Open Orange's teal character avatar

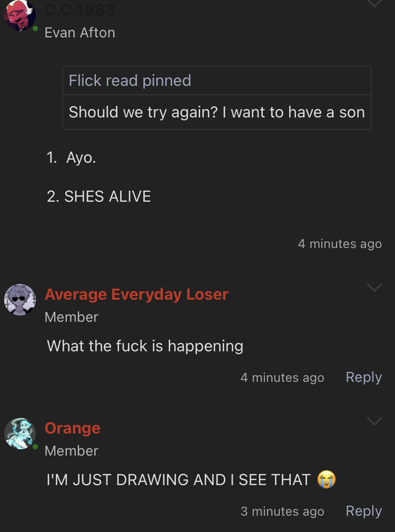click(x=20, y=434)
